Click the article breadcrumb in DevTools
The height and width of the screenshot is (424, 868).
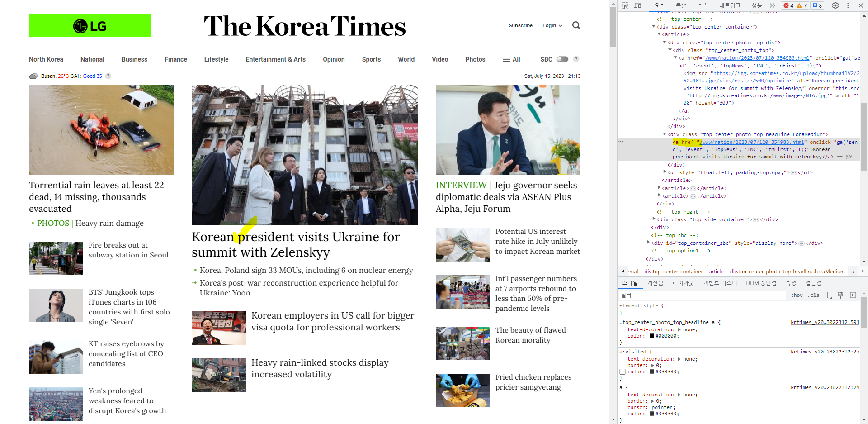716,272
